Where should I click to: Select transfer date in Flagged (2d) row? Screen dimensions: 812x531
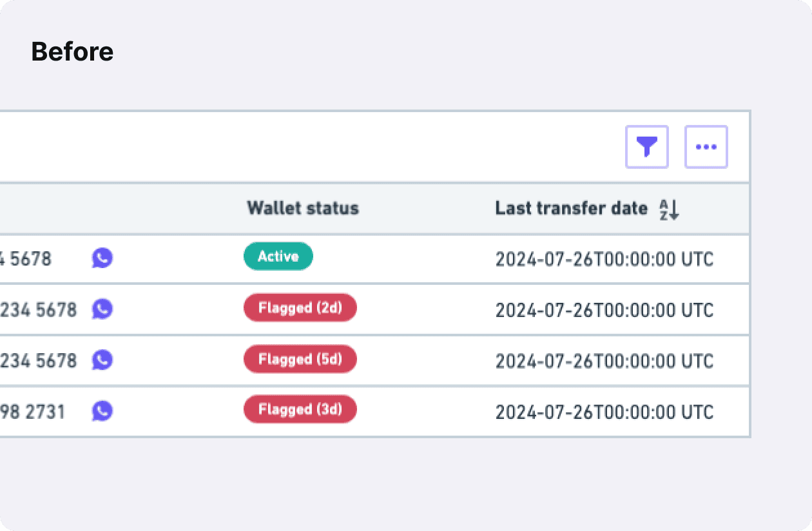604,310
